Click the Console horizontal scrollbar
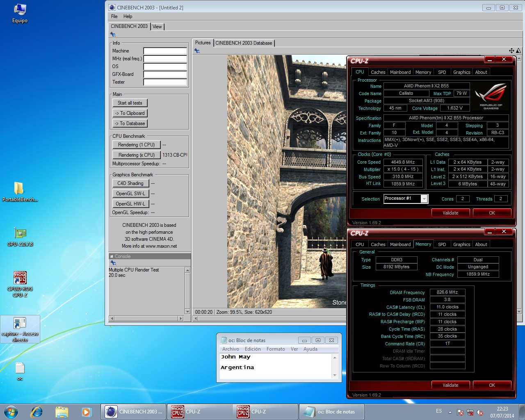 146,318
